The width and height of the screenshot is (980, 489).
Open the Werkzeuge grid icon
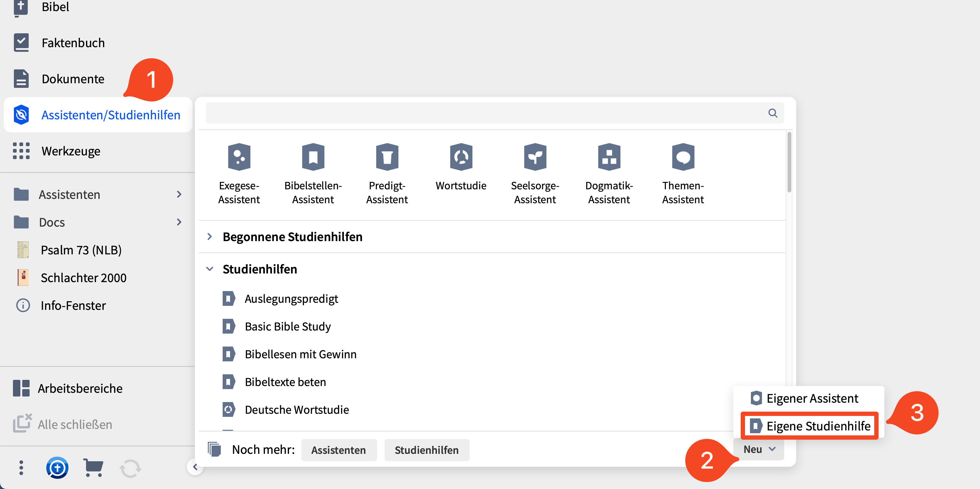(x=21, y=151)
